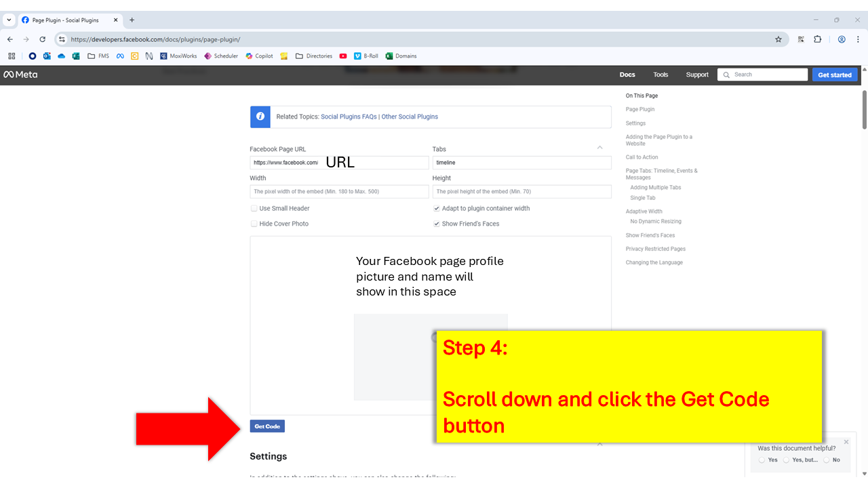
Task: Click the browser address bar URL
Action: pos(155,39)
